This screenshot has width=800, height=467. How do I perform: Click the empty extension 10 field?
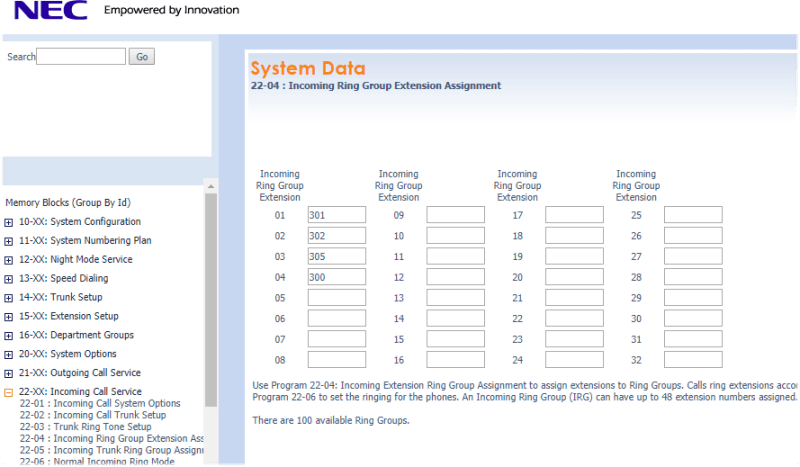point(456,236)
